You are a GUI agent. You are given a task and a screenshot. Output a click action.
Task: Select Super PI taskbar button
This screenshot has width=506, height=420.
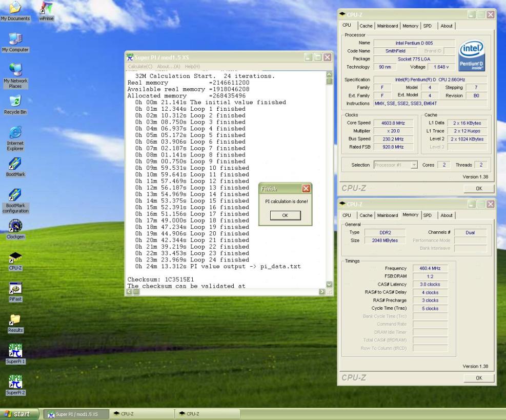coord(75,414)
